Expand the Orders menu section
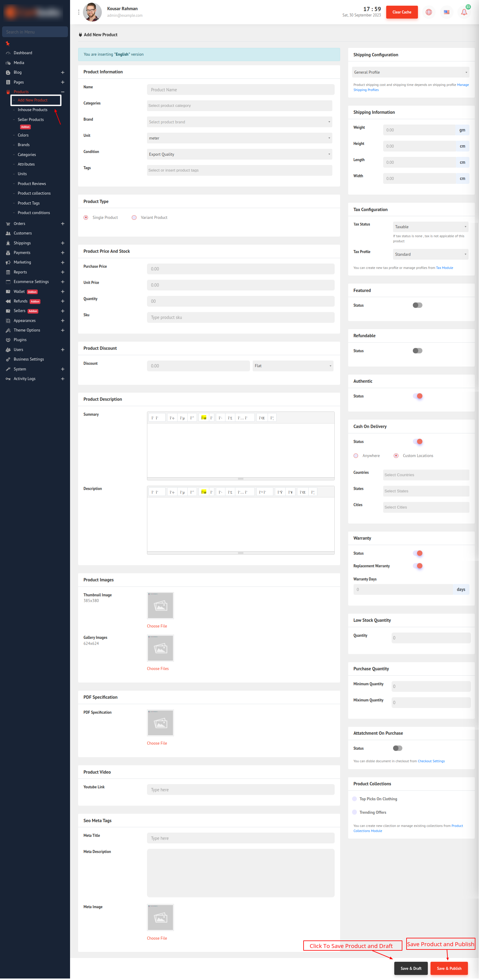This screenshot has width=479, height=980. 62,224
